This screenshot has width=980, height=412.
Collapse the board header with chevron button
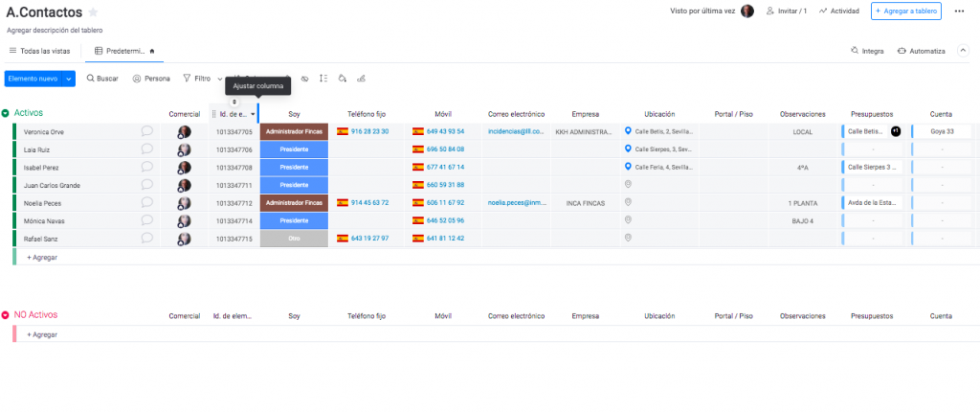point(965,51)
